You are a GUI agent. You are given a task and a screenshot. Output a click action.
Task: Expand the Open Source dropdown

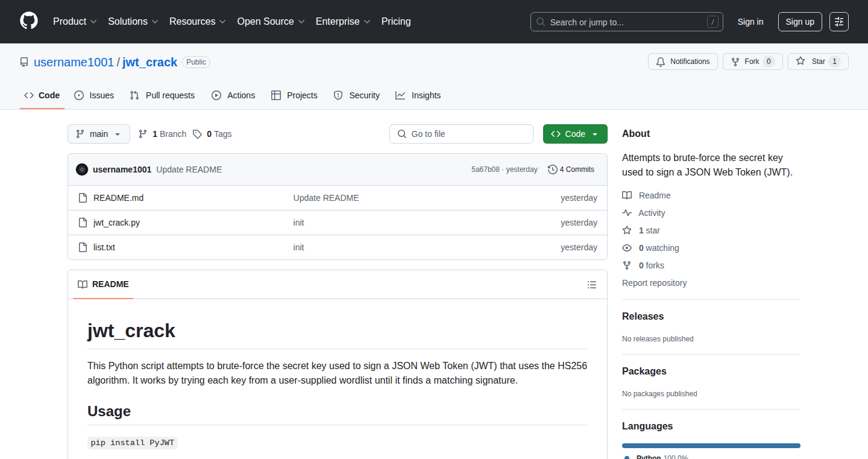coord(271,22)
